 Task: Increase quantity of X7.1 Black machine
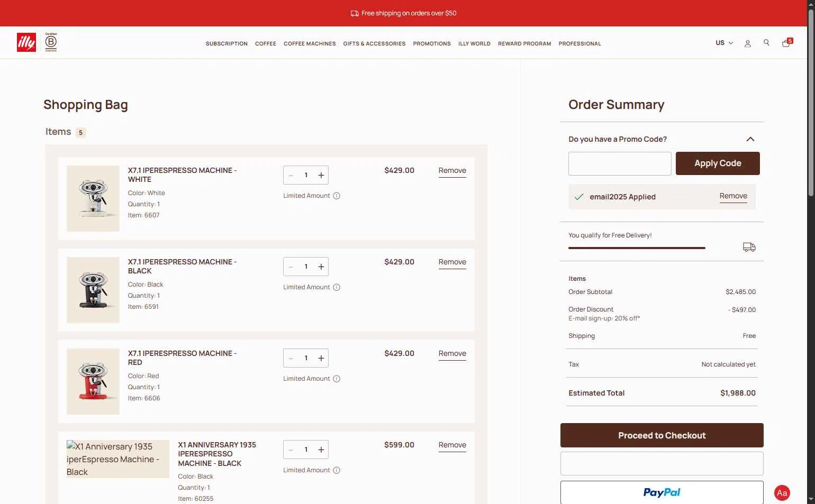click(x=321, y=267)
